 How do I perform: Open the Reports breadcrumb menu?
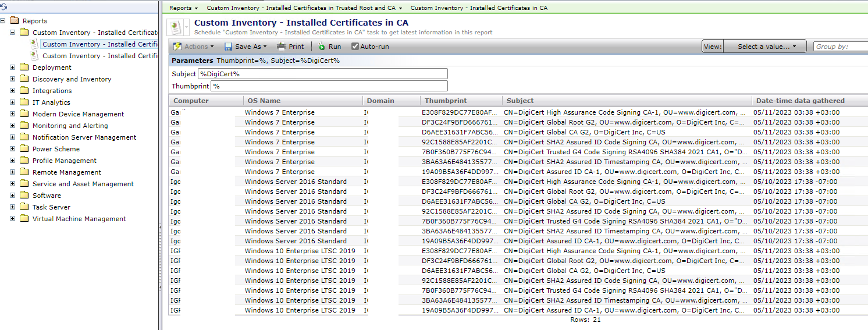[x=183, y=8]
